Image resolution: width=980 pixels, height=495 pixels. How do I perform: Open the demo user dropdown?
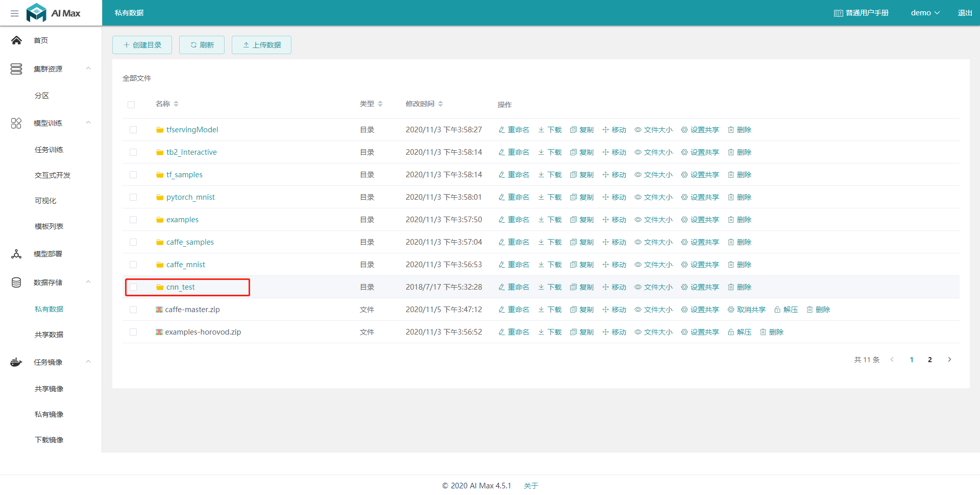[x=925, y=12]
